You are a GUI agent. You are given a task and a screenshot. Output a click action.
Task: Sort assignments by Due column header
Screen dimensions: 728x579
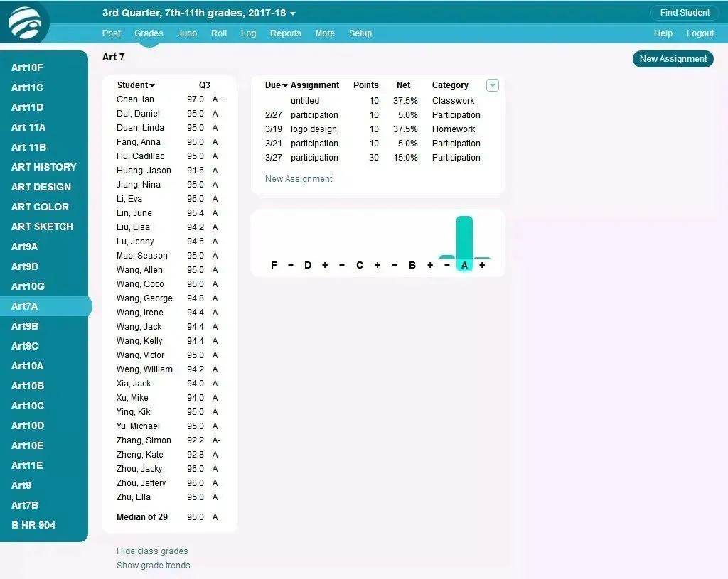tap(276, 85)
